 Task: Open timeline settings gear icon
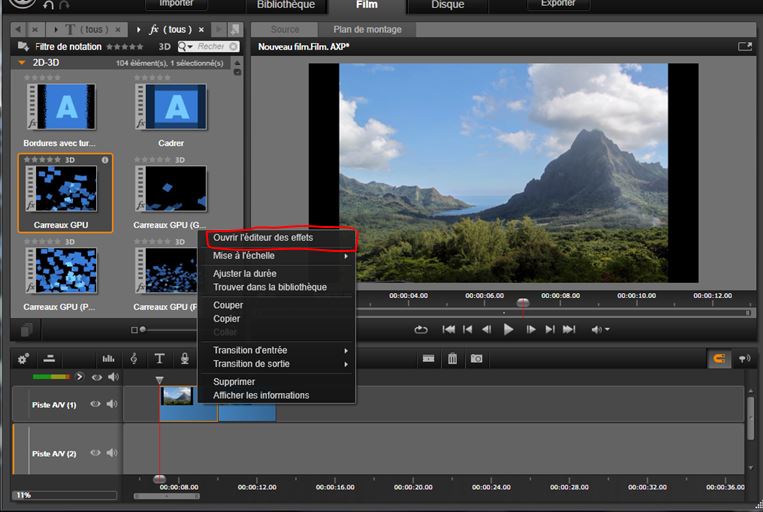[23, 358]
